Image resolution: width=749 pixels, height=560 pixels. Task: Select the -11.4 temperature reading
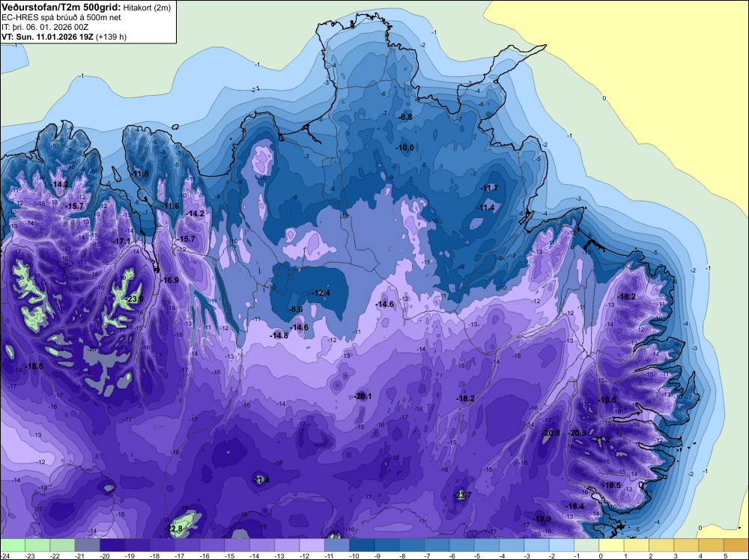point(486,207)
